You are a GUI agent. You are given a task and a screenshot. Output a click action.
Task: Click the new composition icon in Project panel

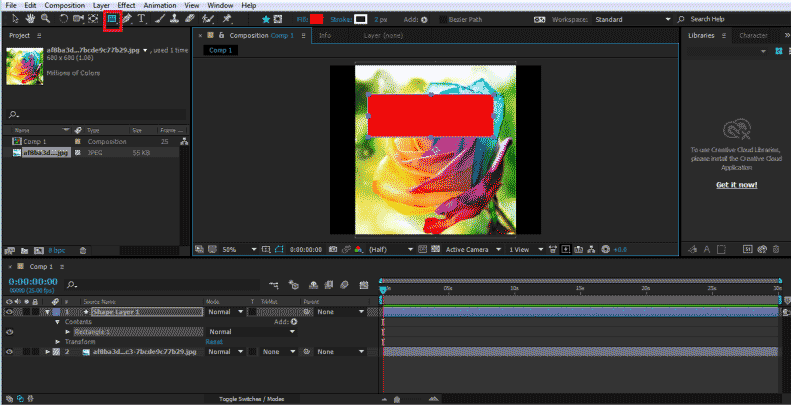pos(39,250)
